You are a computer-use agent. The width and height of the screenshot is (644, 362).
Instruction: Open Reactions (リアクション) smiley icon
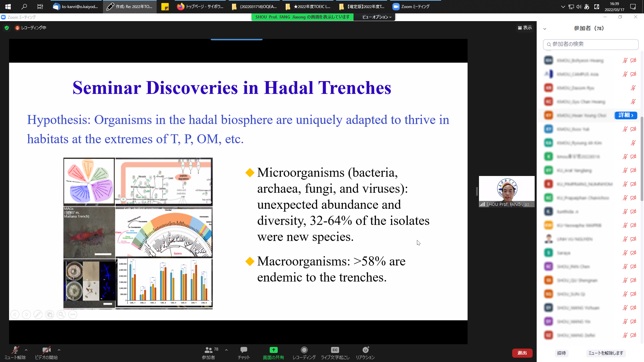coord(365,350)
